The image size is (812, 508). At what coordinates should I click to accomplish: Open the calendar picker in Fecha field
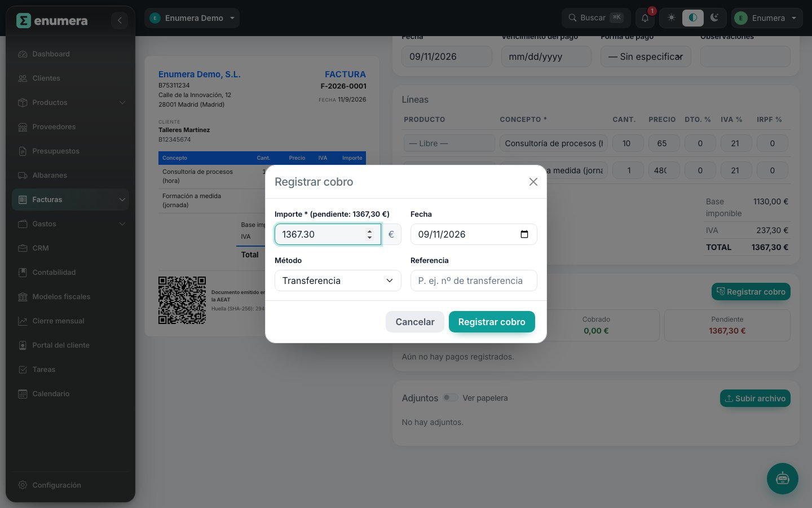[x=524, y=234]
